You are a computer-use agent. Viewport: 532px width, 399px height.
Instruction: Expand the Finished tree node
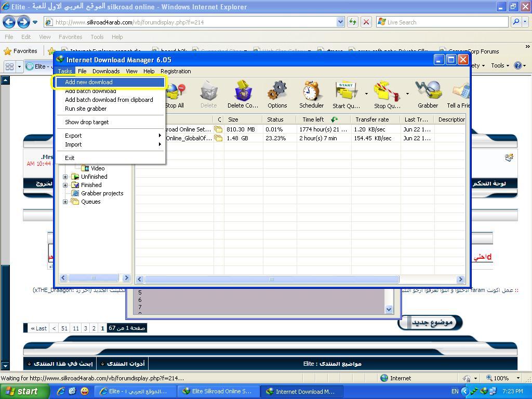pos(65,185)
